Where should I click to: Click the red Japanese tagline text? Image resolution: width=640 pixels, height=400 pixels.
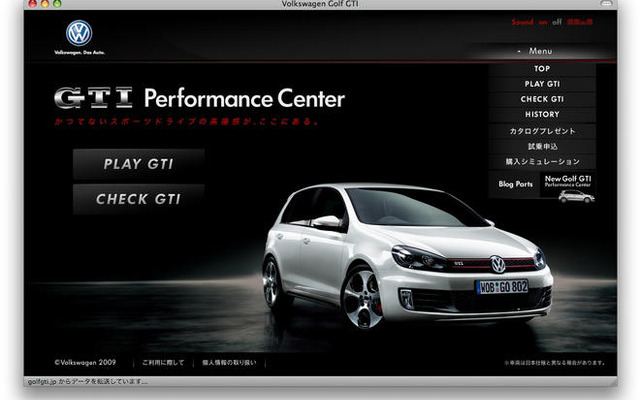187,122
